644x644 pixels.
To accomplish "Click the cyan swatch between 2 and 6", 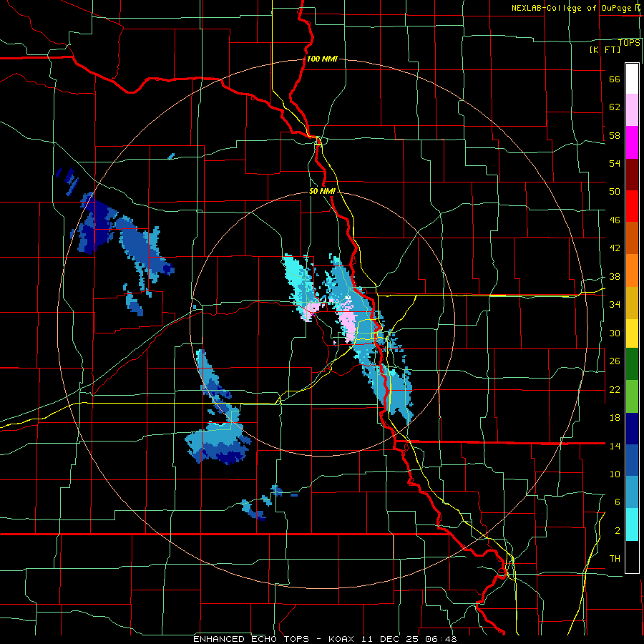I will [632, 525].
